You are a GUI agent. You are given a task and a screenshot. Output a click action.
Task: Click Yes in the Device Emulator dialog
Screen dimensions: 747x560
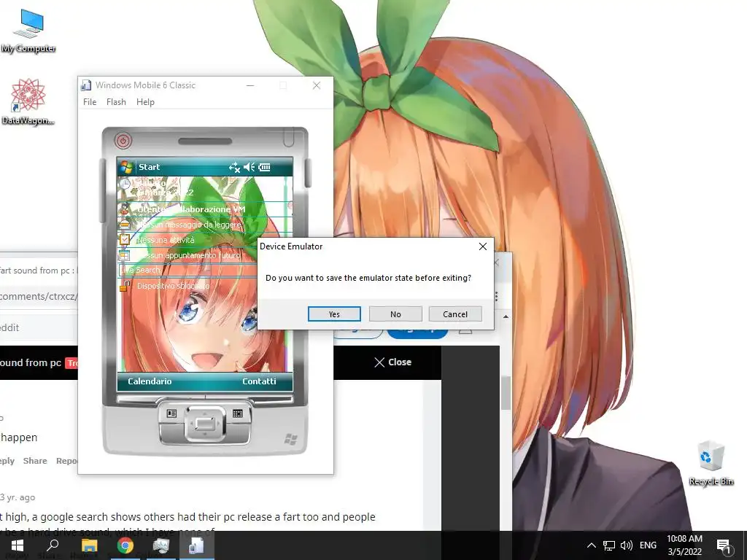tap(334, 314)
